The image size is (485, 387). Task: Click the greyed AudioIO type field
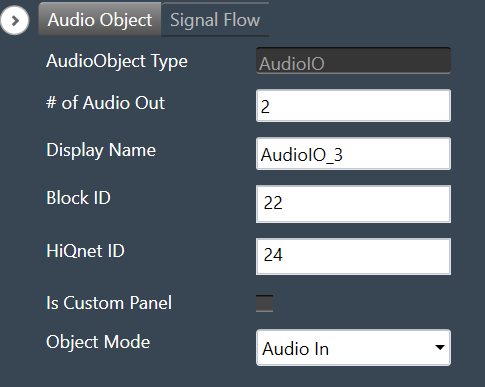point(353,61)
